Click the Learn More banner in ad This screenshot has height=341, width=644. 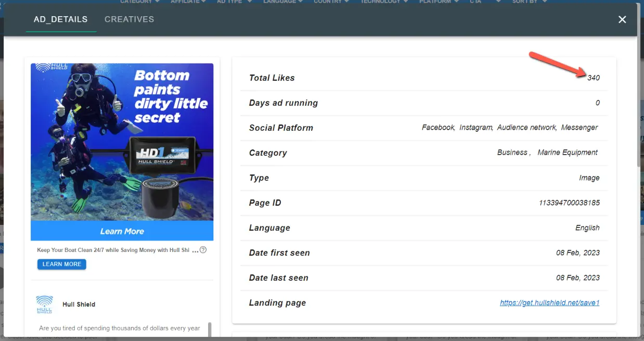coord(122,231)
